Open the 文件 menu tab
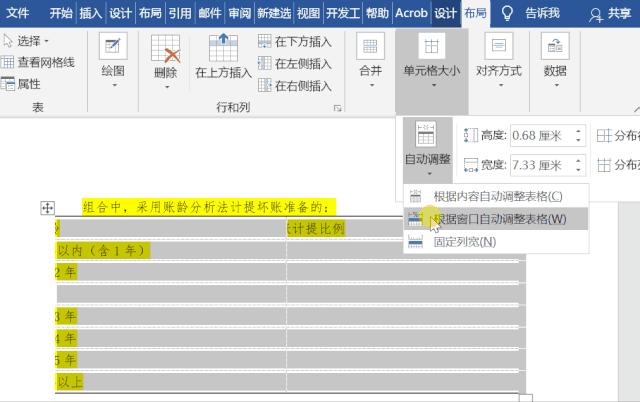This screenshot has width=640, height=402. tap(18, 13)
